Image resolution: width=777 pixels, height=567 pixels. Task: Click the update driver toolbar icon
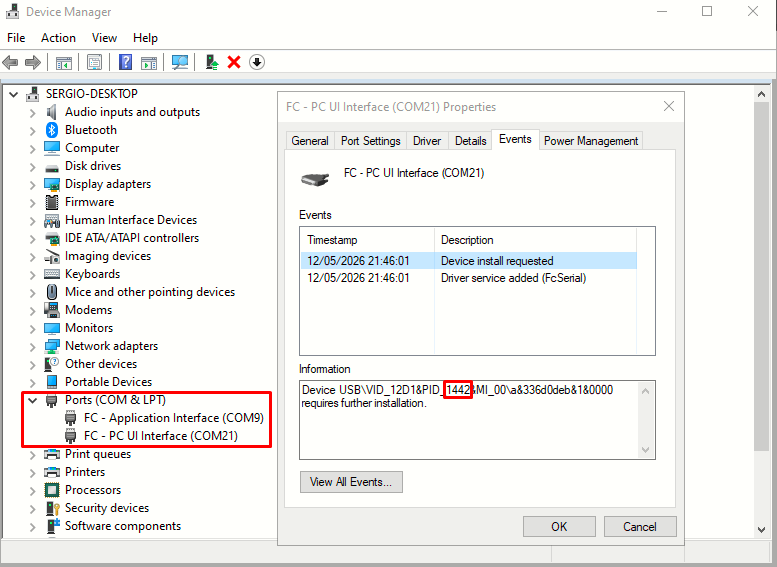[x=212, y=62]
